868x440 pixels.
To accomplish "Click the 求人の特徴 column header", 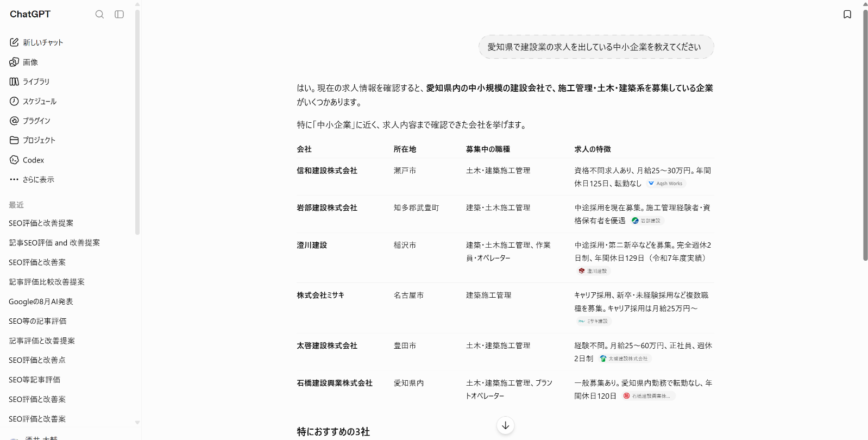I will [x=593, y=149].
